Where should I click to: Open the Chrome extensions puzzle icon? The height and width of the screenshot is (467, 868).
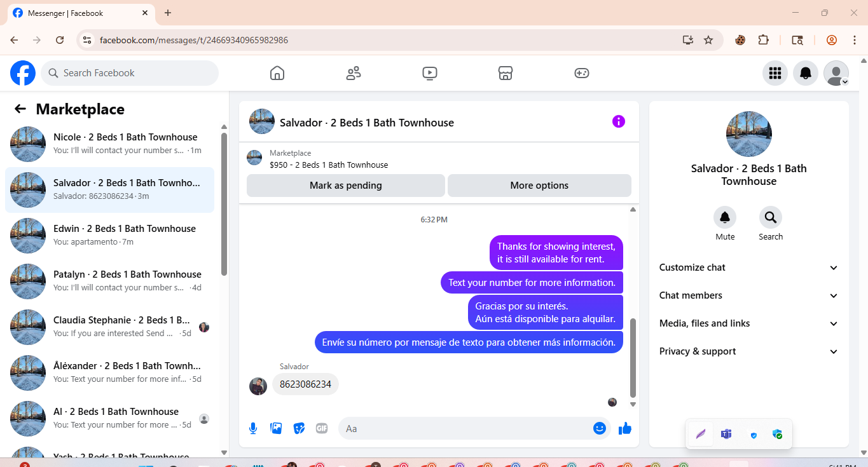[764, 40]
